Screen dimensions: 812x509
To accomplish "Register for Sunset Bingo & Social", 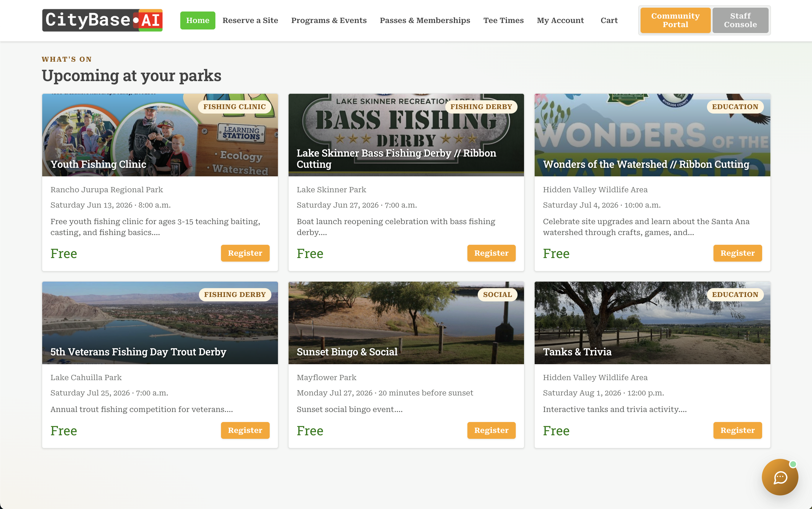I will coord(491,430).
